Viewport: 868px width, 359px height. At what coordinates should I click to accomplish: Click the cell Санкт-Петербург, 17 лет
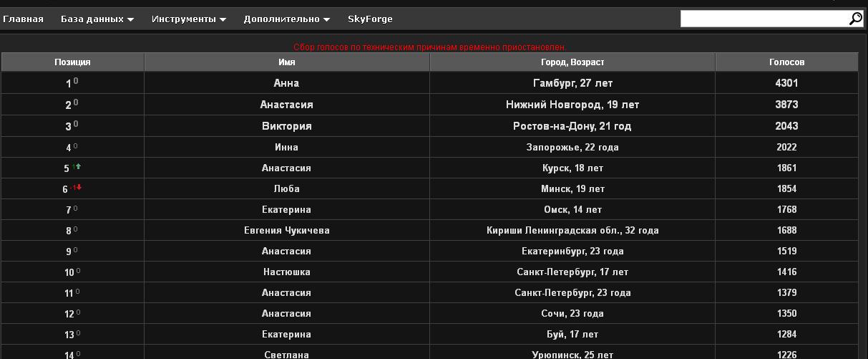click(x=572, y=272)
